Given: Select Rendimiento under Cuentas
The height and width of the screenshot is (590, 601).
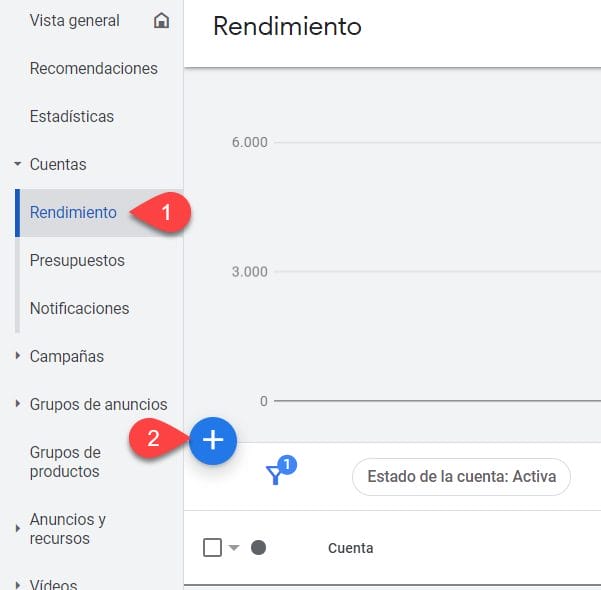Looking at the screenshot, I should pos(73,212).
